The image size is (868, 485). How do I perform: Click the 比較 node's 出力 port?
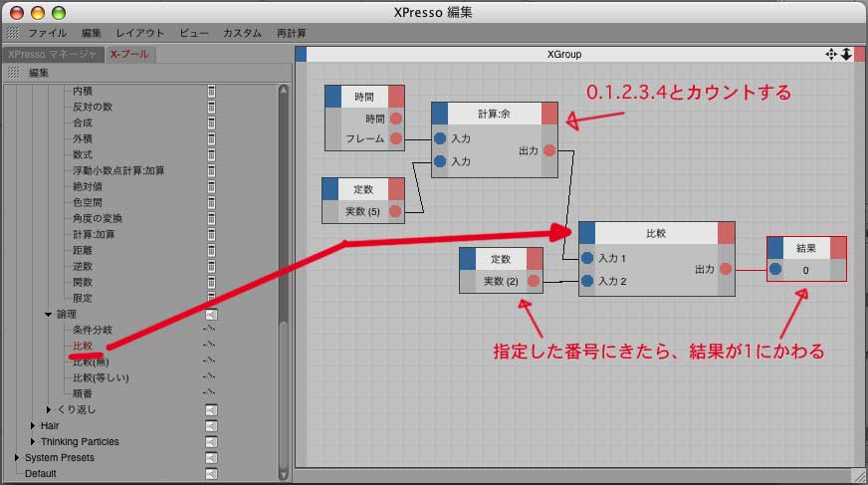pyautogui.click(x=726, y=269)
